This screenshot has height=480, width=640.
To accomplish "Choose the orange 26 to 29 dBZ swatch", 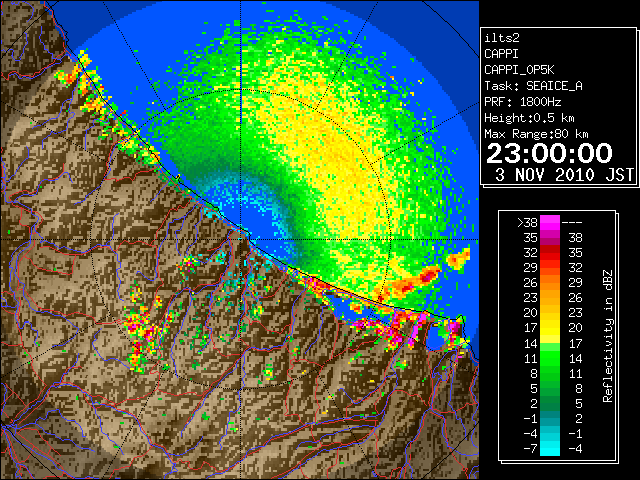I will (550, 282).
